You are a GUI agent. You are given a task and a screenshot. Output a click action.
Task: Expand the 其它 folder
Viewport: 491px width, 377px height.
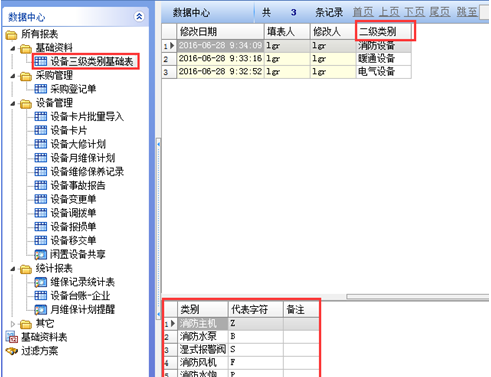coord(13,324)
